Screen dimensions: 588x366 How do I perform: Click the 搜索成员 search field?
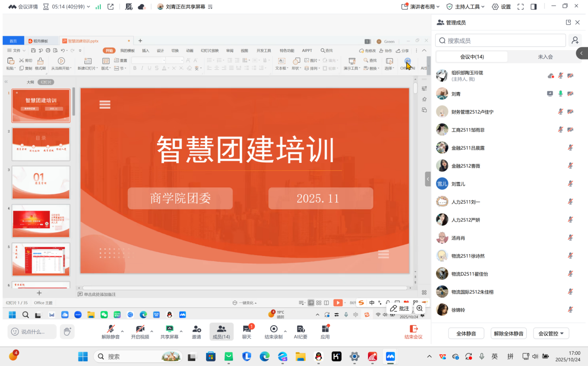[x=501, y=41]
